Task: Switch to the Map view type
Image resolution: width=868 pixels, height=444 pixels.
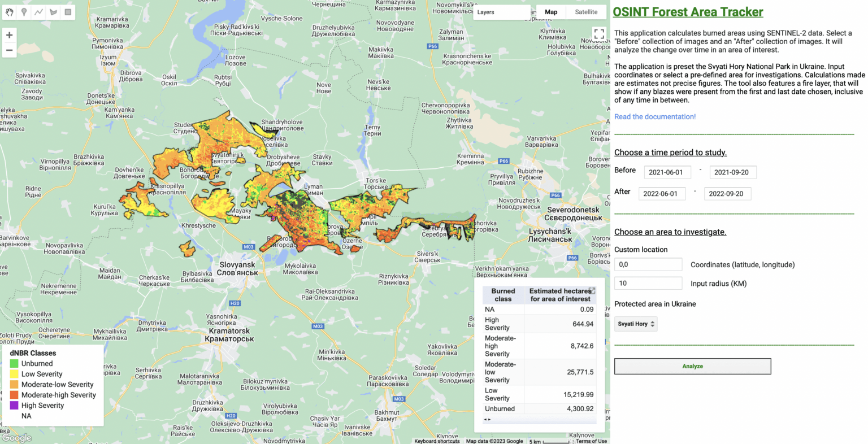Action: coord(551,12)
